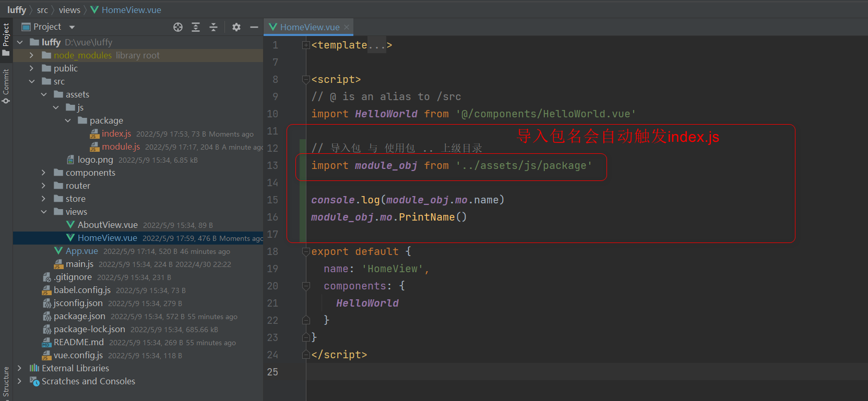This screenshot has height=401, width=868.
Task: Collapse the assets folder
Action: click(44, 94)
